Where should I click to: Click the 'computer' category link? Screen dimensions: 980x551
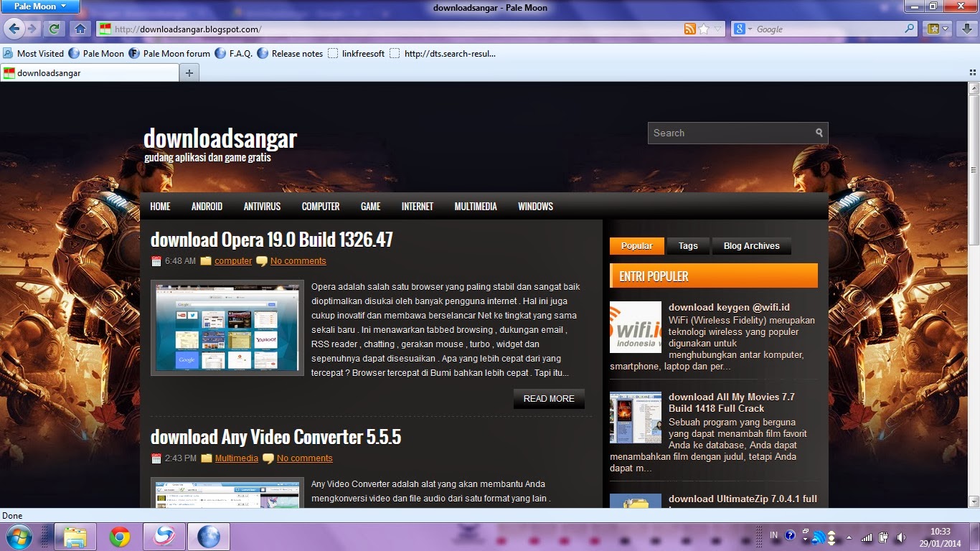233,261
